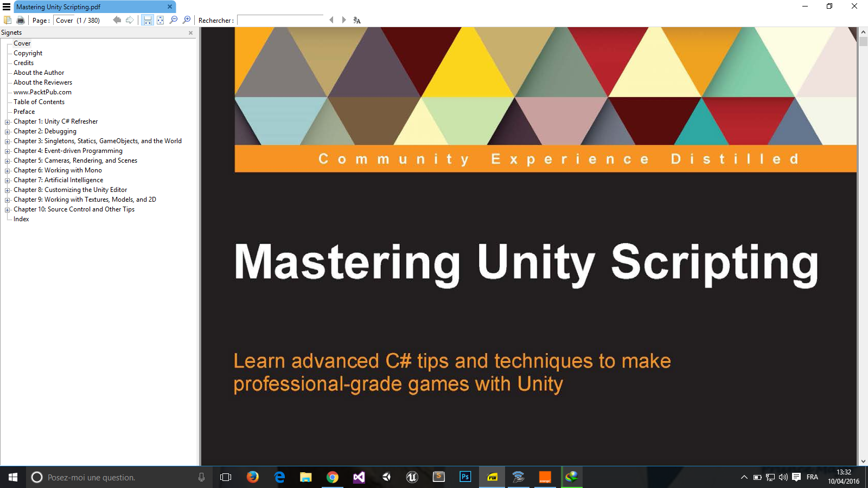Open the Credits bookmark
The height and width of the screenshot is (488, 868).
[23, 63]
